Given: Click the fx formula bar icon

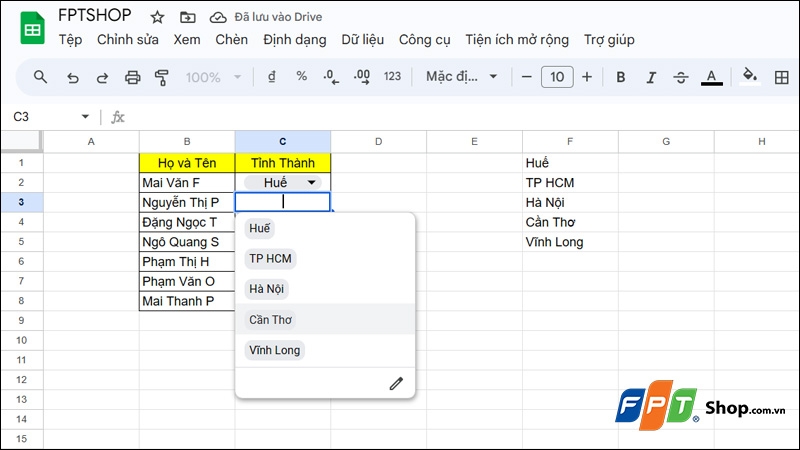Looking at the screenshot, I should point(118,117).
